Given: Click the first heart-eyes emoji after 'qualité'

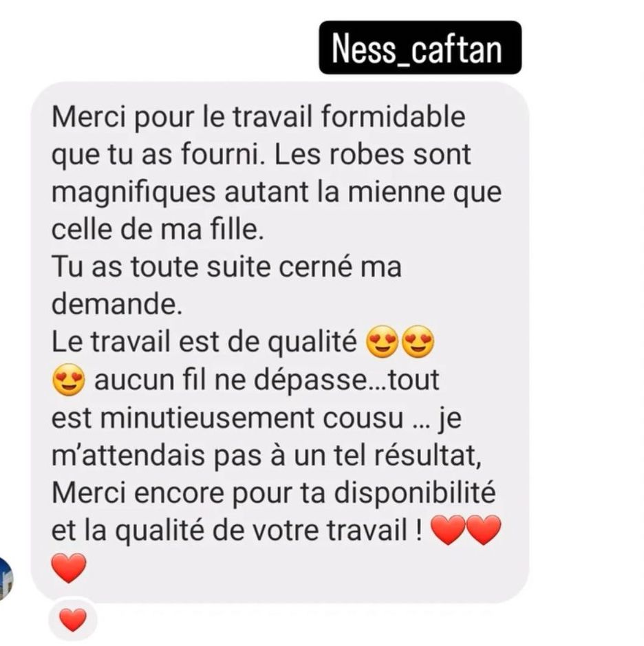Looking at the screenshot, I should [x=383, y=341].
